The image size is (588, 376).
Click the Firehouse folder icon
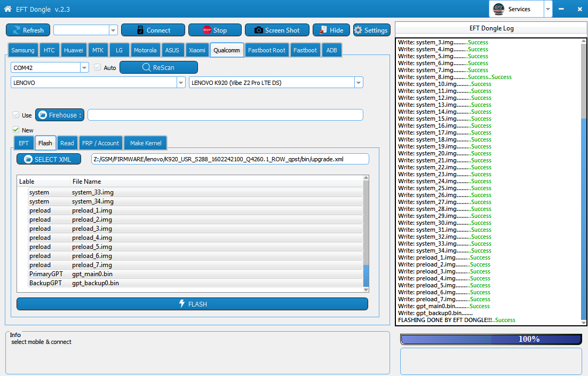pyautogui.click(x=43, y=115)
